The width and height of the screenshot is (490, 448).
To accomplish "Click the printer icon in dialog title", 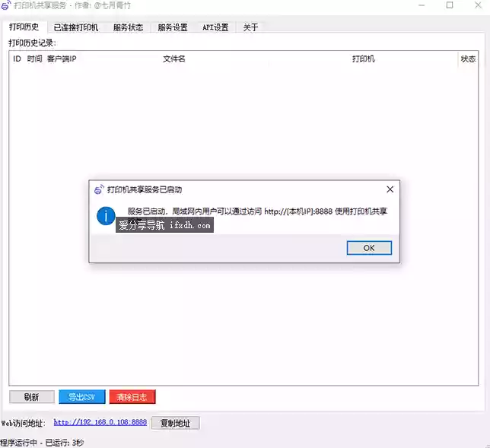I will coord(99,189).
